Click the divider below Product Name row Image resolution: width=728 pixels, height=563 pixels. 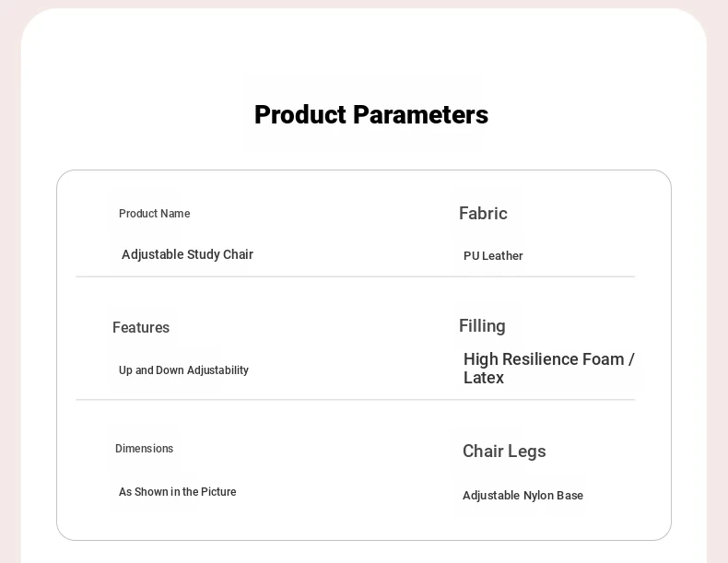(x=355, y=276)
